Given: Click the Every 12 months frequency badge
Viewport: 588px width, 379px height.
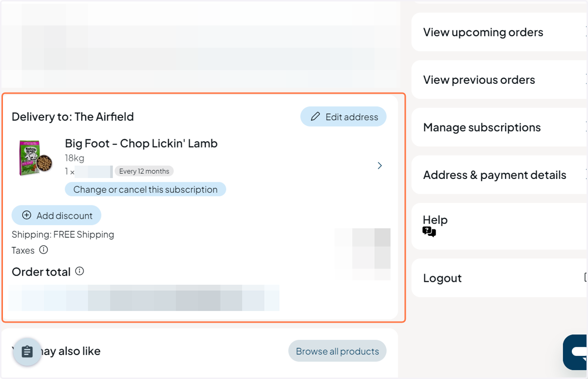Looking at the screenshot, I should coord(144,171).
